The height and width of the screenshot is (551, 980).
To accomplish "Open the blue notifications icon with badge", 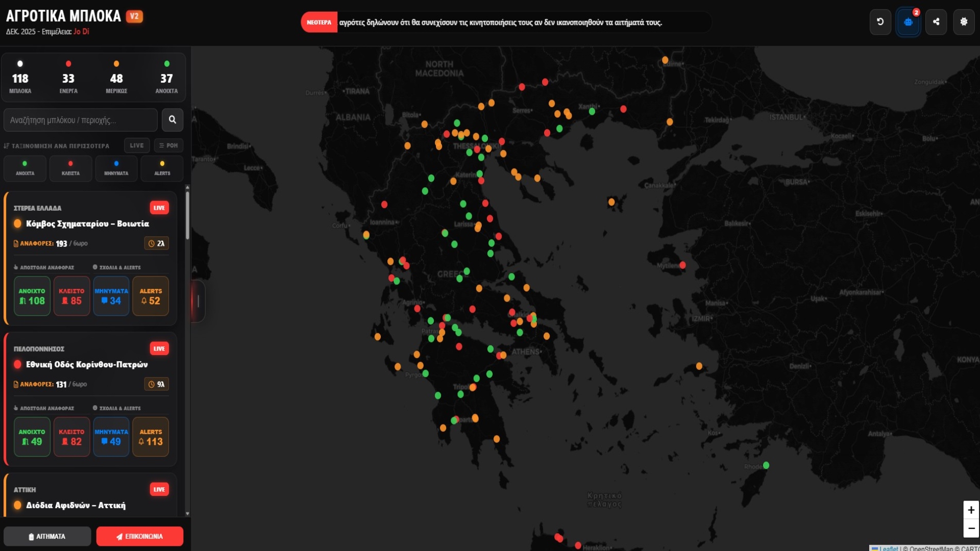I will point(908,22).
